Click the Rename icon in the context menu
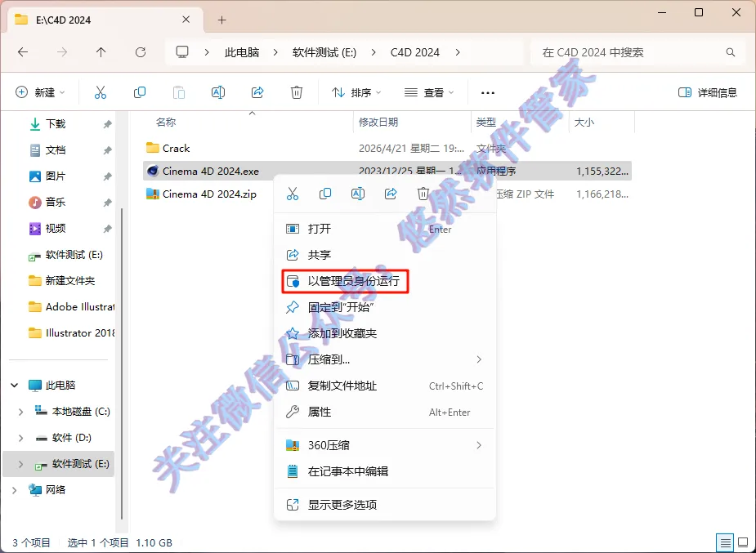 click(358, 194)
